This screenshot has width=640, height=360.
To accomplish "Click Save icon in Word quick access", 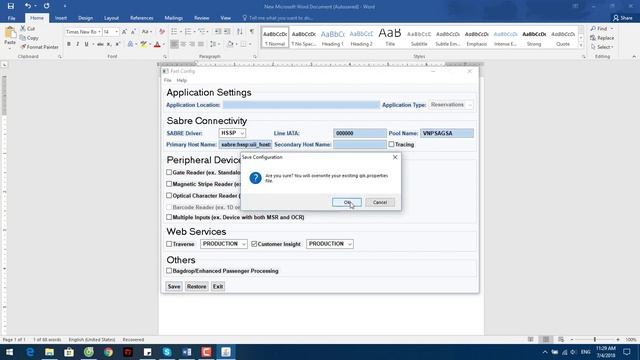I will coord(11,6).
